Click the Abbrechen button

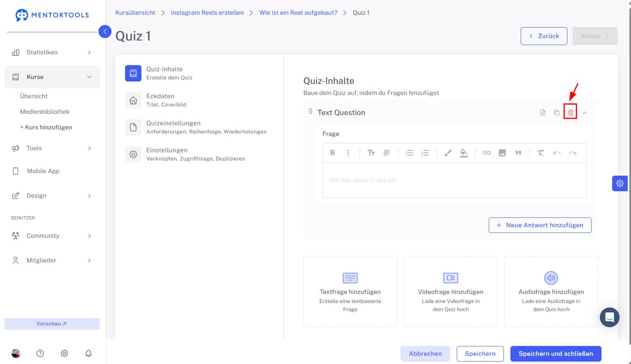pyautogui.click(x=425, y=354)
